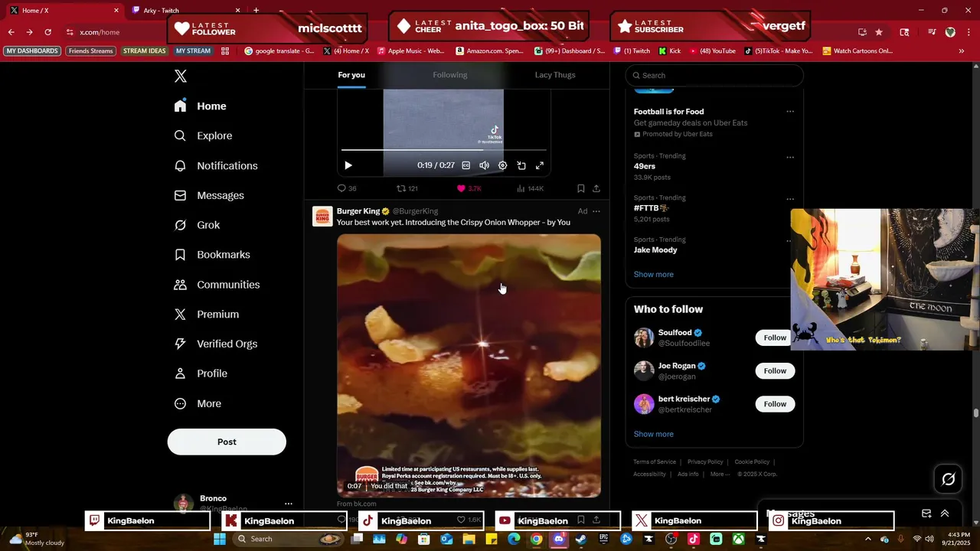Viewport: 980px width, 551px height.
Task: Open more options for Football is for Food
Action: [790, 112]
